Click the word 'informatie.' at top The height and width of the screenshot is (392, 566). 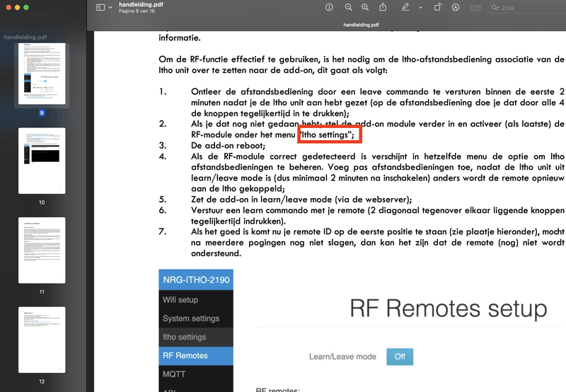[x=180, y=38]
